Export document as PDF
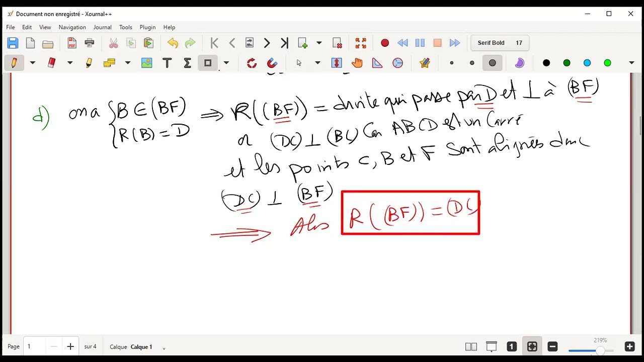The width and height of the screenshot is (644, 362). pyautogui.click(x=72, y=43)
